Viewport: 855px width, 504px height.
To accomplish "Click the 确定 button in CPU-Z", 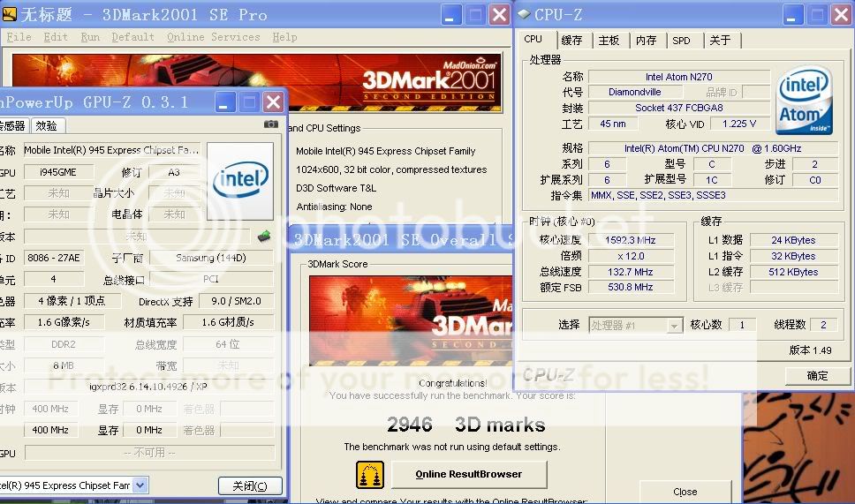I will click(817, 375).
